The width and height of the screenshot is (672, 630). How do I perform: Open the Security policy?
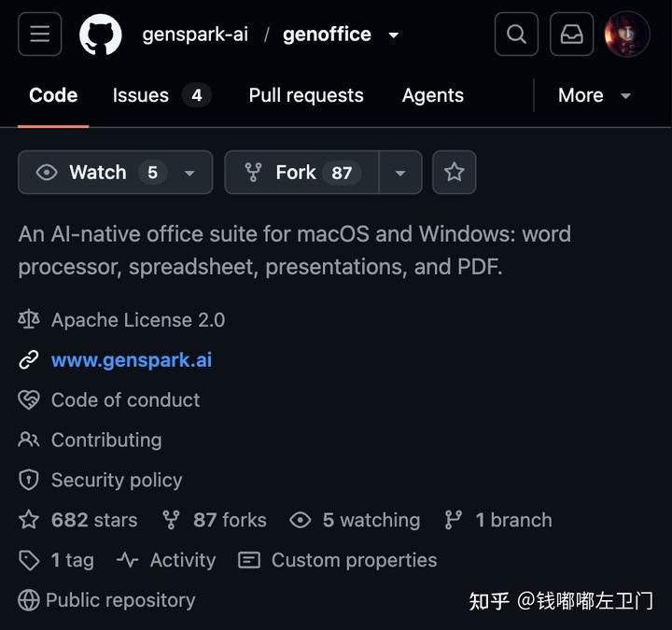[x=117, y=480]
